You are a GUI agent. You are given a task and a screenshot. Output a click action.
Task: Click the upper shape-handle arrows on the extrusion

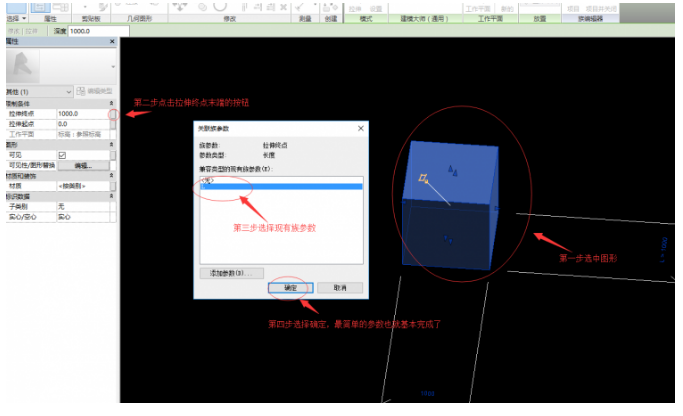tap(453, 170)
